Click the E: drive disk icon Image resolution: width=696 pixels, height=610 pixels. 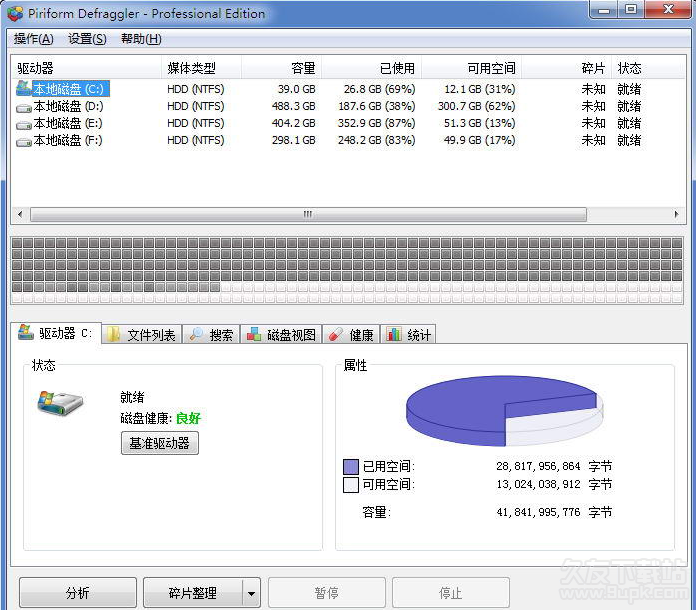click(x=24, y=125)
